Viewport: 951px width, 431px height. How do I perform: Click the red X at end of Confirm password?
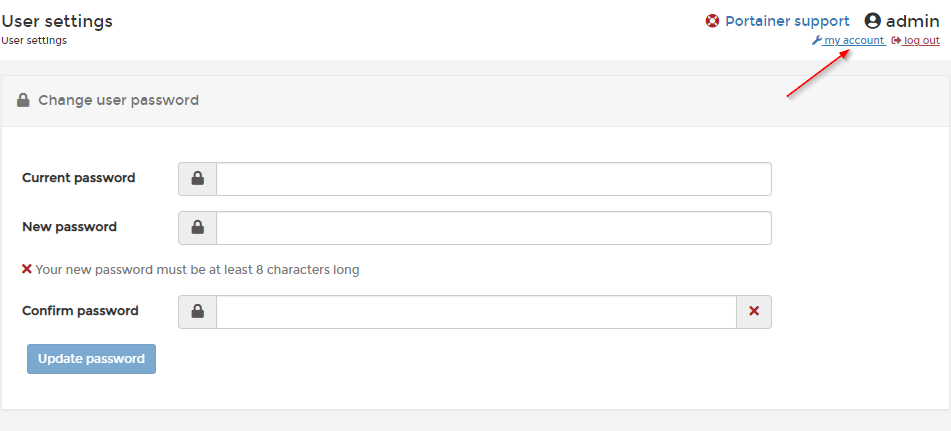(754, 312)
